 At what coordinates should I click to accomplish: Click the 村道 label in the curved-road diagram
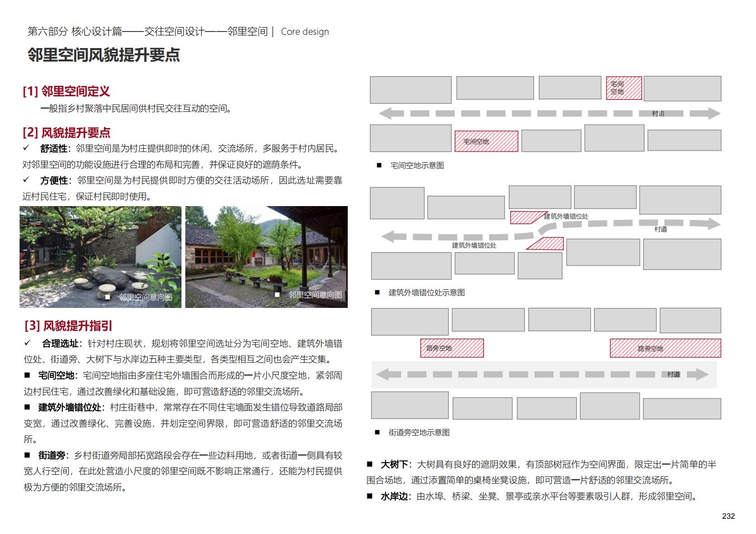[x=661, y=229]
